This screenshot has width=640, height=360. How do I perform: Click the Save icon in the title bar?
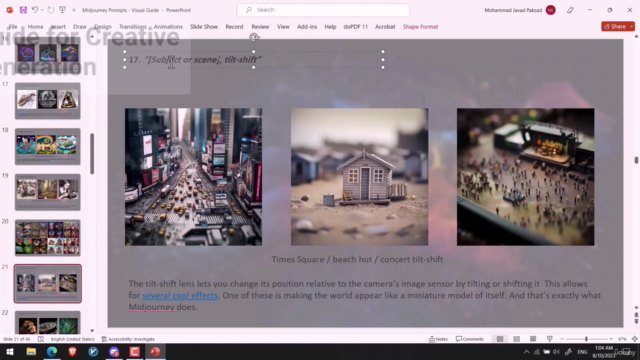[23, 10]
